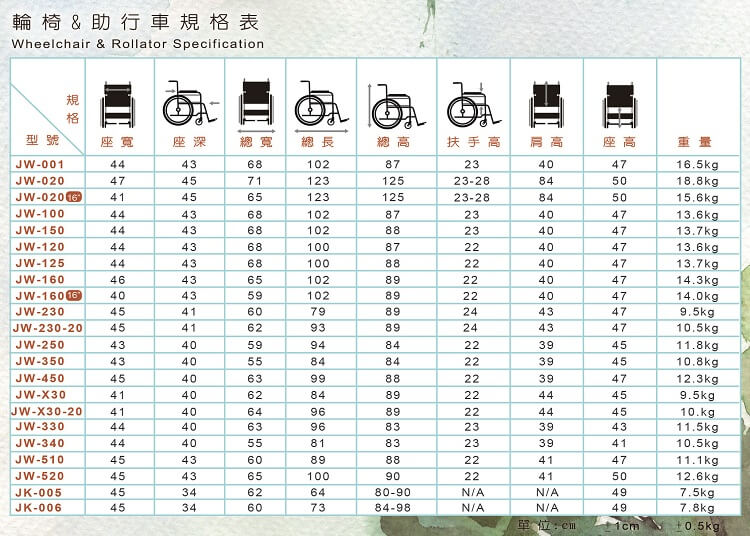Select model JW-340 row label
This screenshot has width=750, height=536.
click(40, 443)
